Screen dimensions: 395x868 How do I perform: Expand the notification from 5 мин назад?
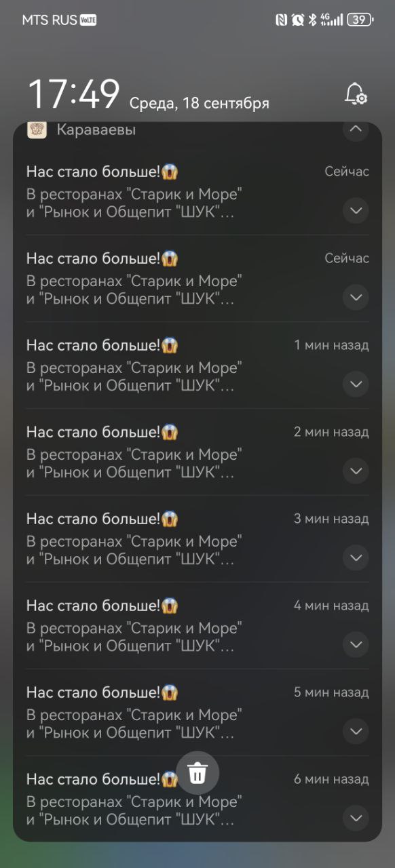click(x=356, y=731)
